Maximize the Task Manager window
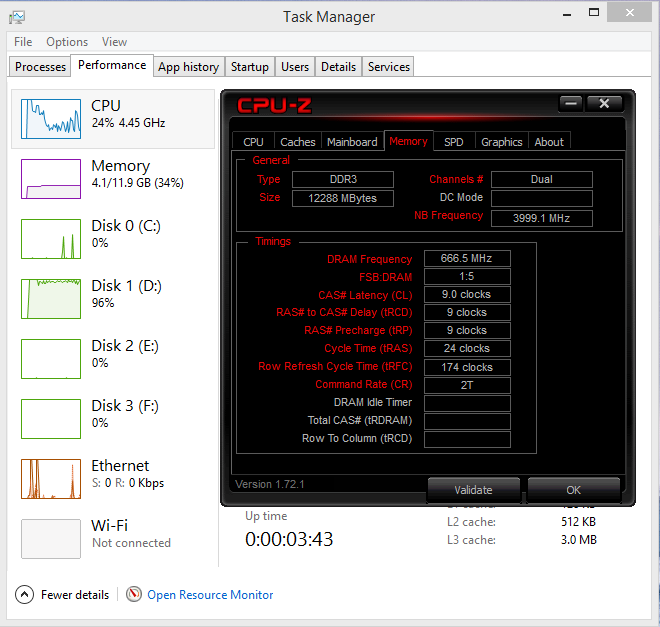Screen dimensions: 660x627 coord(593,13)
